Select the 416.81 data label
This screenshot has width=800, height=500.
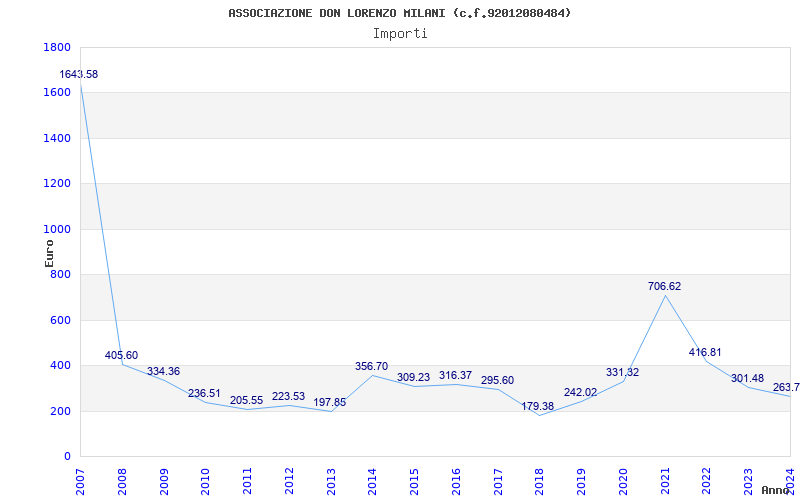pos(705,353)
